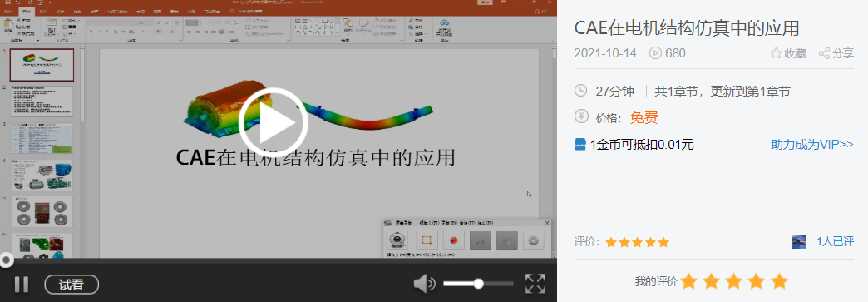Viewport: 868px width, 302px height.
Task: Open the 1人已评 reviews link
Action: [x=836, y=241]
